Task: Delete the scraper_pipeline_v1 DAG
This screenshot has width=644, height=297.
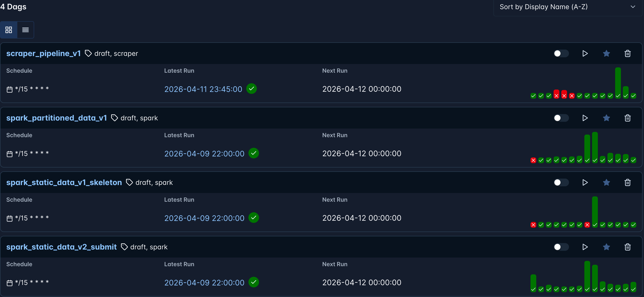Action: (x=627, y=53)
